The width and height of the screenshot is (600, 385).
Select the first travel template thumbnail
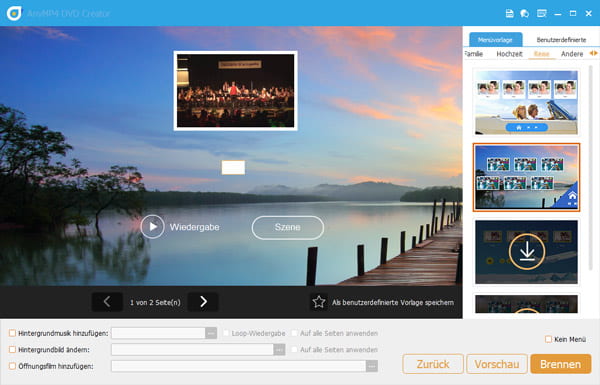click(x=526, y=102)
